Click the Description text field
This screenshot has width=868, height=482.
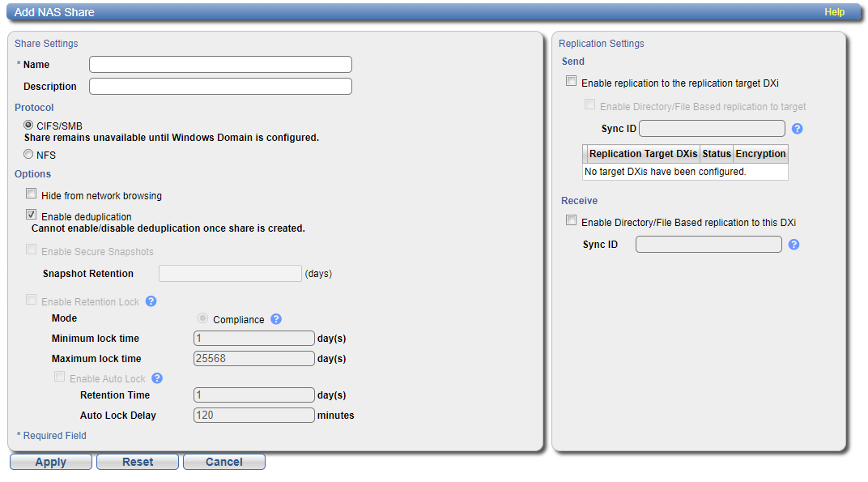coord(220,87)
